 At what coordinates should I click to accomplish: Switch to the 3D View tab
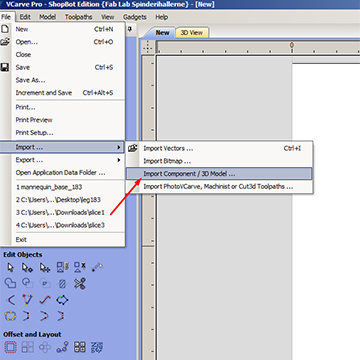point(192,33)
